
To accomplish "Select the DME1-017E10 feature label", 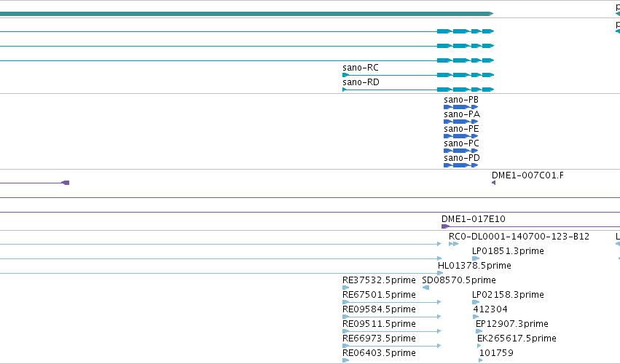I will coord(474,219).
